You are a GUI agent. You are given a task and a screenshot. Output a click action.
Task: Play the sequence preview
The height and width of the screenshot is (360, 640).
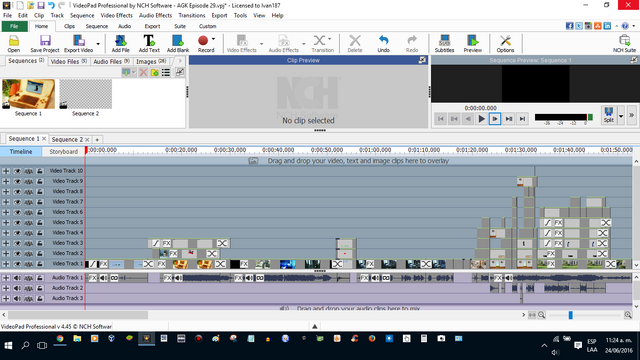point(481,119)
